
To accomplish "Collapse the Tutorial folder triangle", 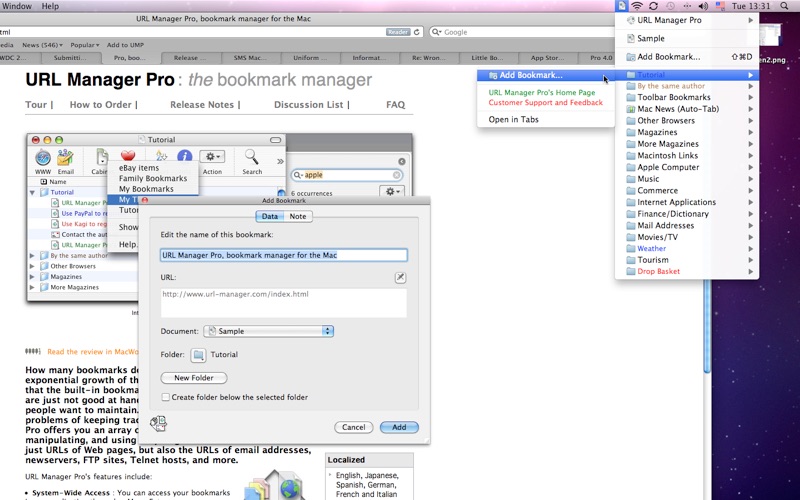I will coord(32,192).
